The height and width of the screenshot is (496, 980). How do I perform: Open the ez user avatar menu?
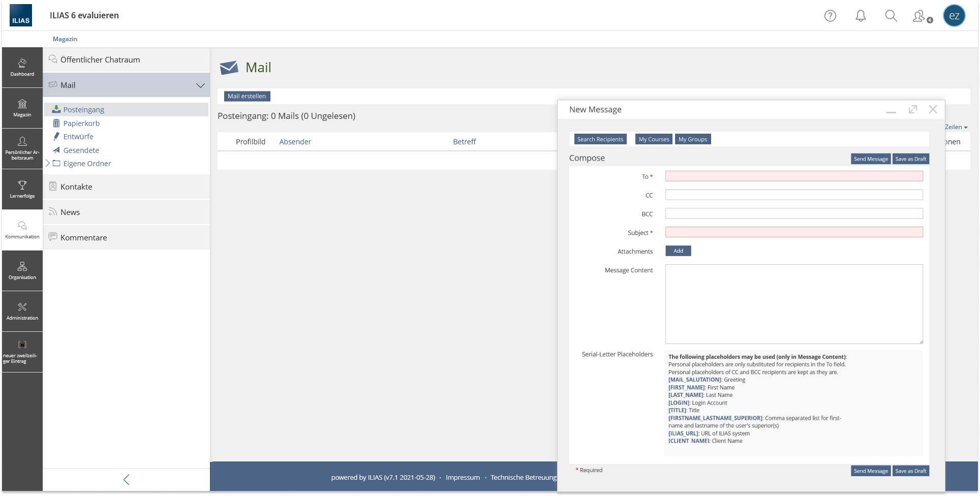pyautogui.click(x=954, y=16)
